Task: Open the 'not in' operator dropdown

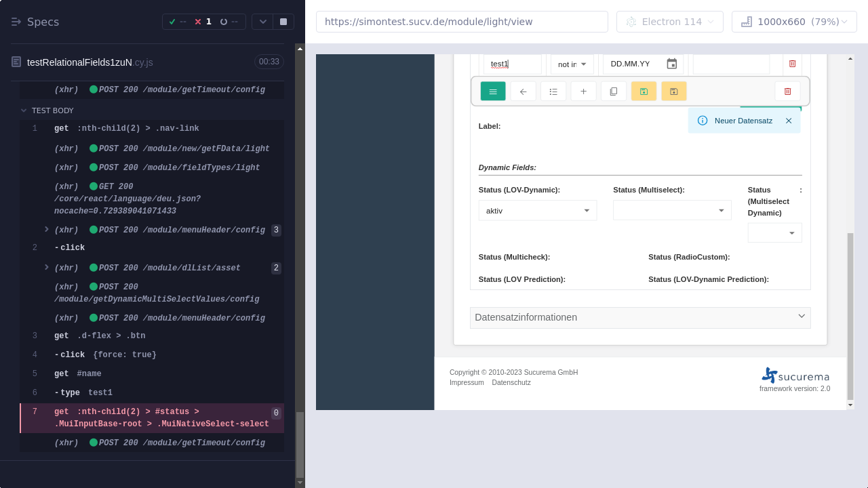Action: [572, 64]
